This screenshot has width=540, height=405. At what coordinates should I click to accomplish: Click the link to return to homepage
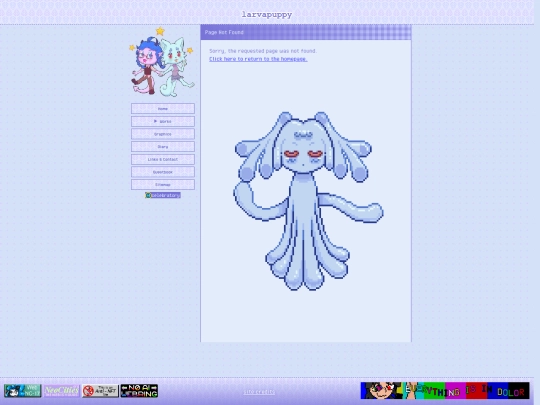pyautogui.click(x=258, y=59)
